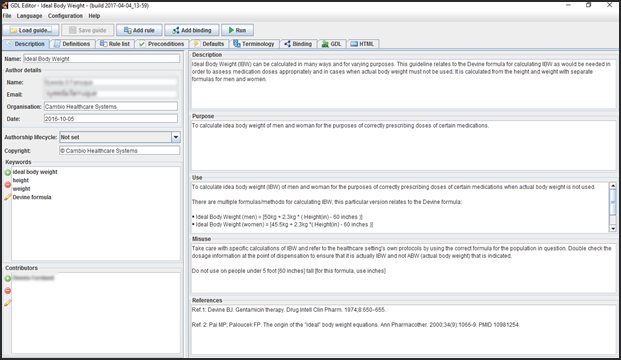This screenshot has height=360, width=621.
Task: Switch to the Description tab
Action: tap(26, 44)
